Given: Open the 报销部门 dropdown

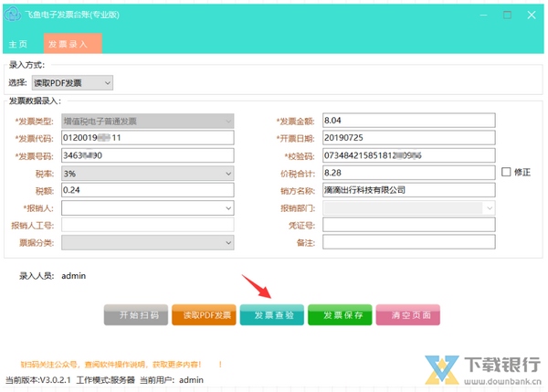Looking at the screenshot, I should pos(408,208).
